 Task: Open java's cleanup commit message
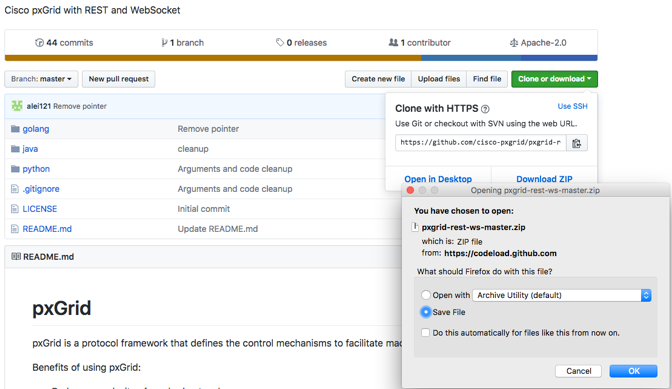pos(193,149)
